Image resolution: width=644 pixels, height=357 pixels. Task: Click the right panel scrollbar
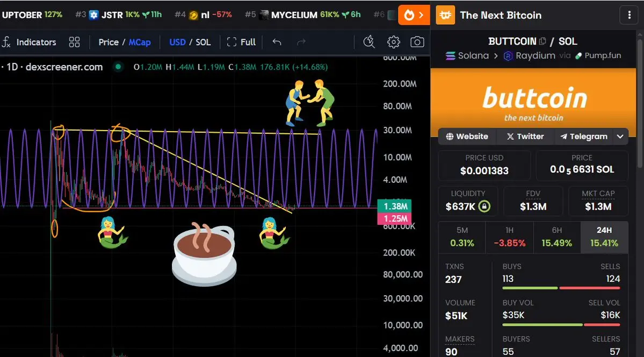tap(640, 103)
